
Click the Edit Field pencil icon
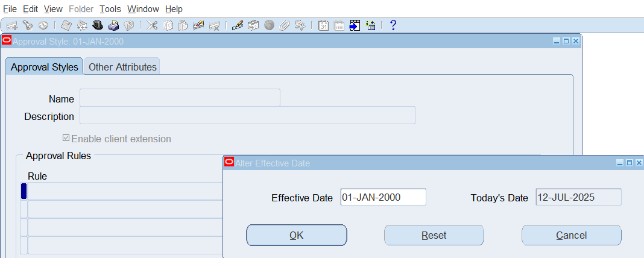(237, 25)
